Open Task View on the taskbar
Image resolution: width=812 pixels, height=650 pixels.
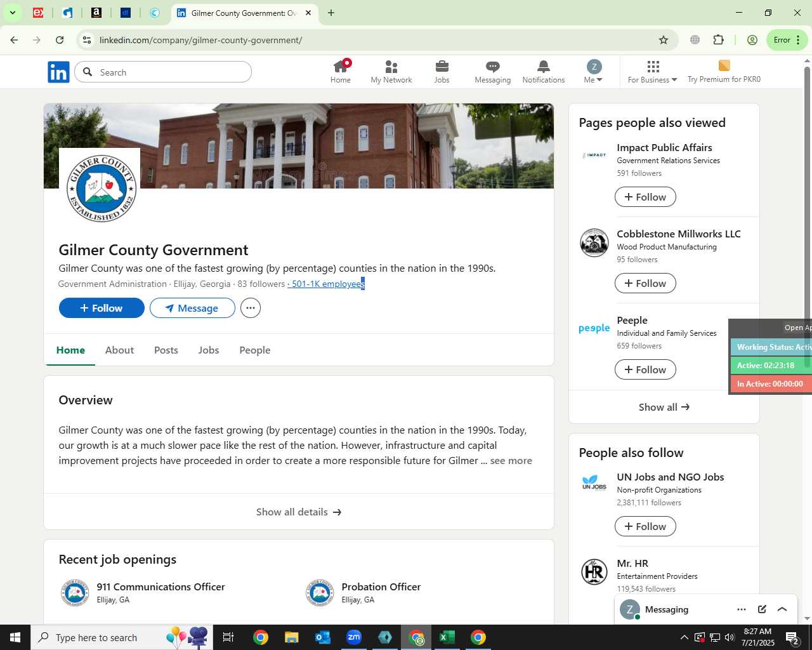click(228, 637)
